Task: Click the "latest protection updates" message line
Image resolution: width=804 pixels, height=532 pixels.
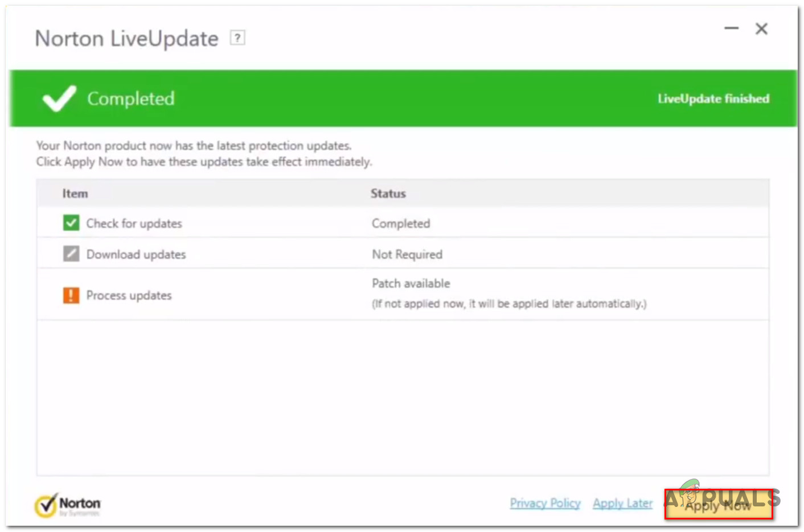Action: point(194,146)
